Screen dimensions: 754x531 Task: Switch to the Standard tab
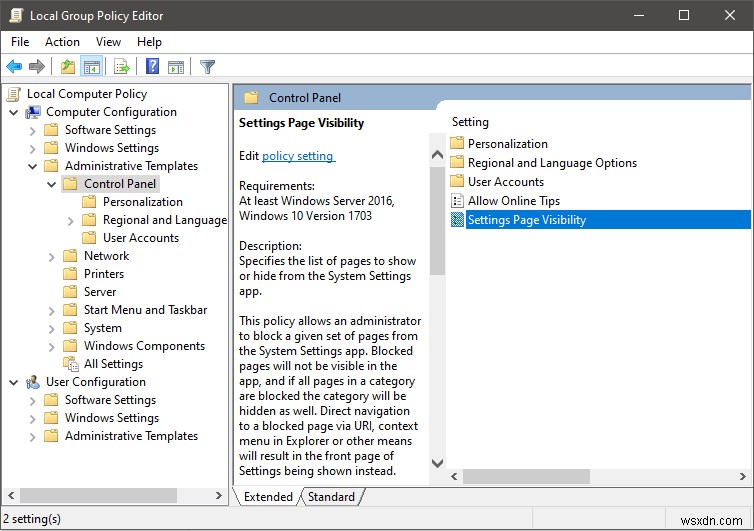[x=331, y=497]
